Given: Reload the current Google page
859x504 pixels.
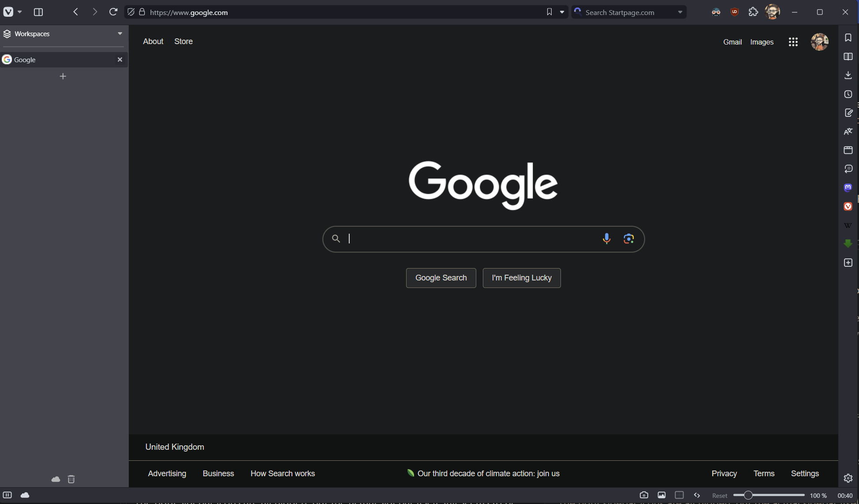Looking at the screenshot, I should (113, 12).
